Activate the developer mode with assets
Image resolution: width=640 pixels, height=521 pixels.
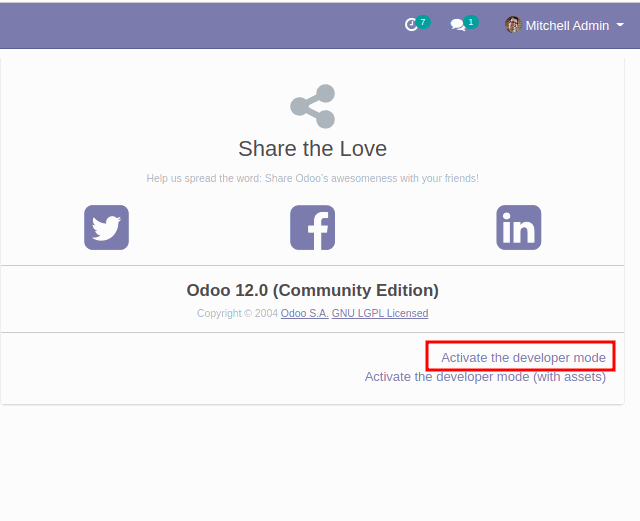pos(485,376)
